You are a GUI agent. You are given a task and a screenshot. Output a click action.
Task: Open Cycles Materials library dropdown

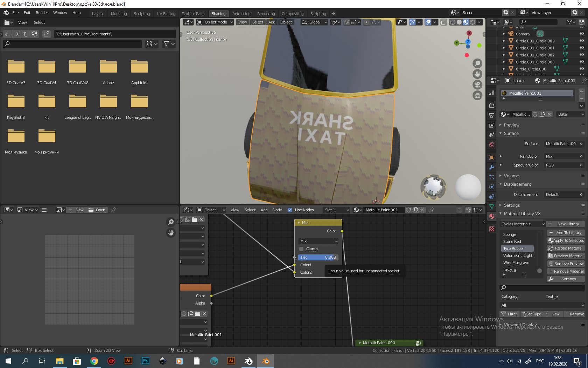(523, 224)
